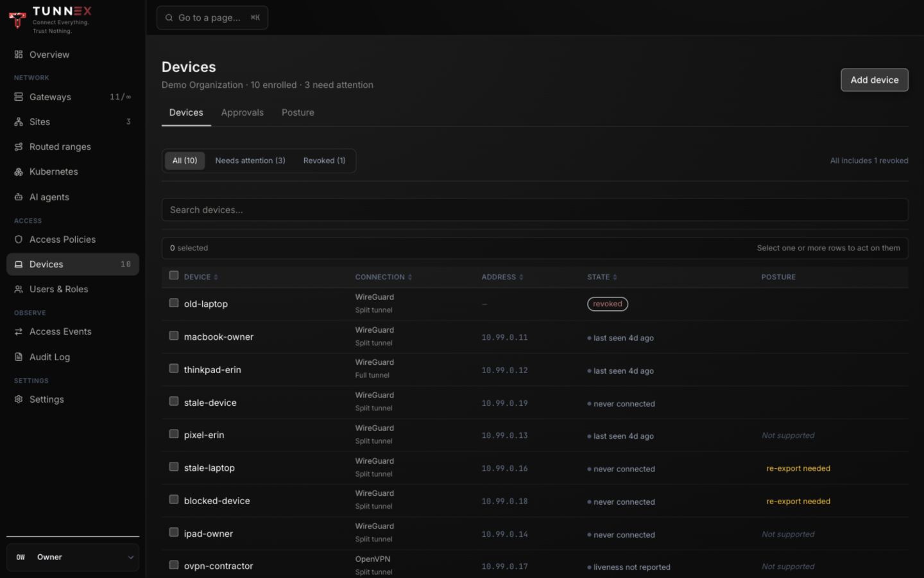
Task: Click re-export needed for blocked-device
Action: (798, 501)
